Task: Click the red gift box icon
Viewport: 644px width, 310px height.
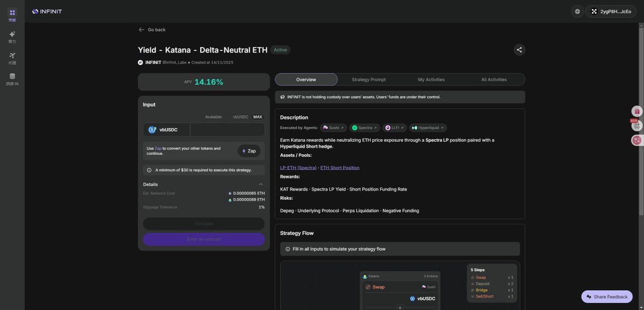Action: (x=636, y=111)
